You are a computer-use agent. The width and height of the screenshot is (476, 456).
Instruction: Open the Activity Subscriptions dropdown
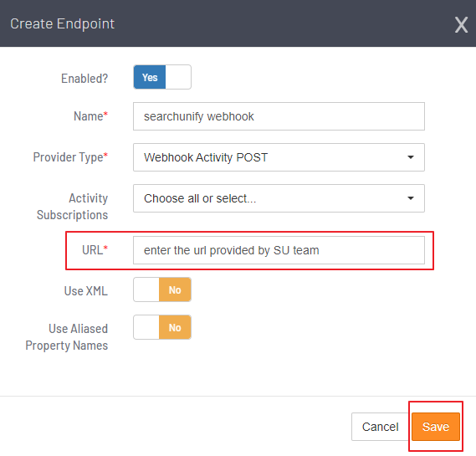pyautogui.click(x=279, y=198)
